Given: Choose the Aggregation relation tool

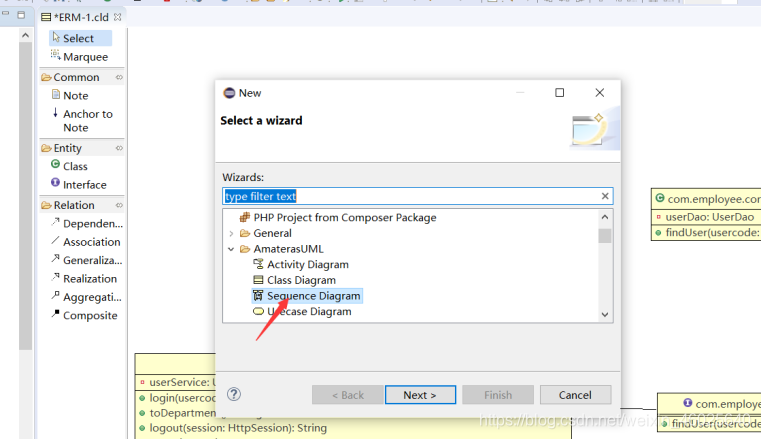Looking at the screenshot, I should coord(86,297).
